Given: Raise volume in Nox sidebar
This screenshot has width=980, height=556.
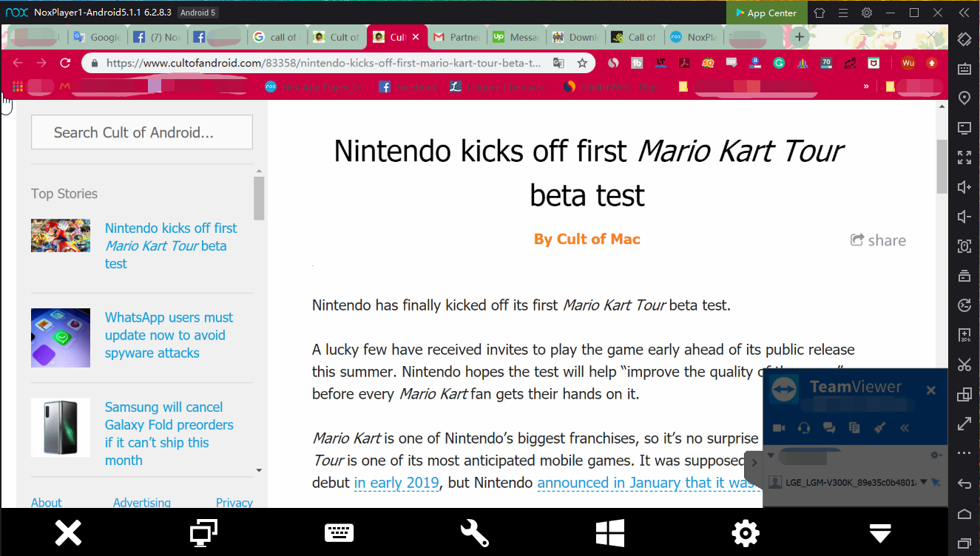Looking at the screenshot, I should 964,187.
